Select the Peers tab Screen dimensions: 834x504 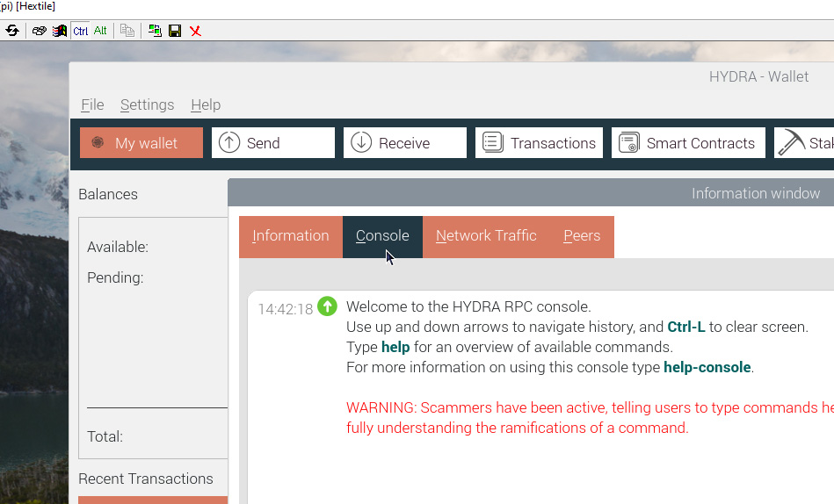[582, 236]
